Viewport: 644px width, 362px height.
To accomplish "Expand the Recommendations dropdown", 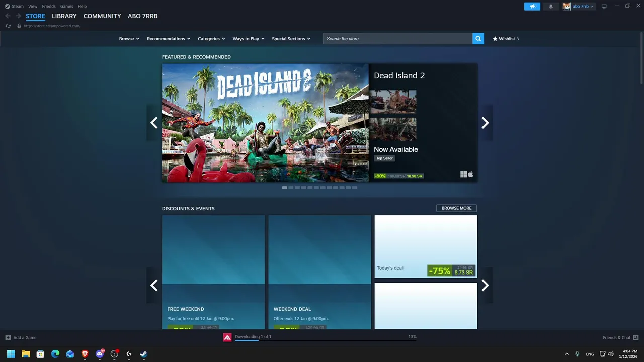I will point(169,39).
